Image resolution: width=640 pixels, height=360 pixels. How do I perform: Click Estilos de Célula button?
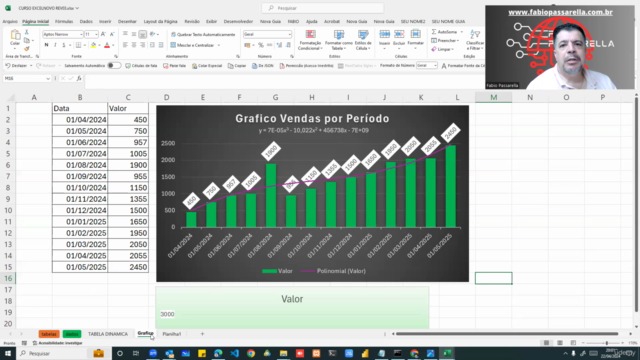pos(363,40)
